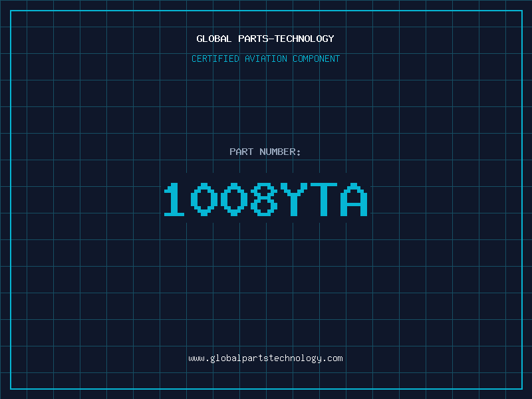Click the CERTIFIED AVIATION COMPONENT subtitle
The image size is (532, 399).
(x=265, y=59)
